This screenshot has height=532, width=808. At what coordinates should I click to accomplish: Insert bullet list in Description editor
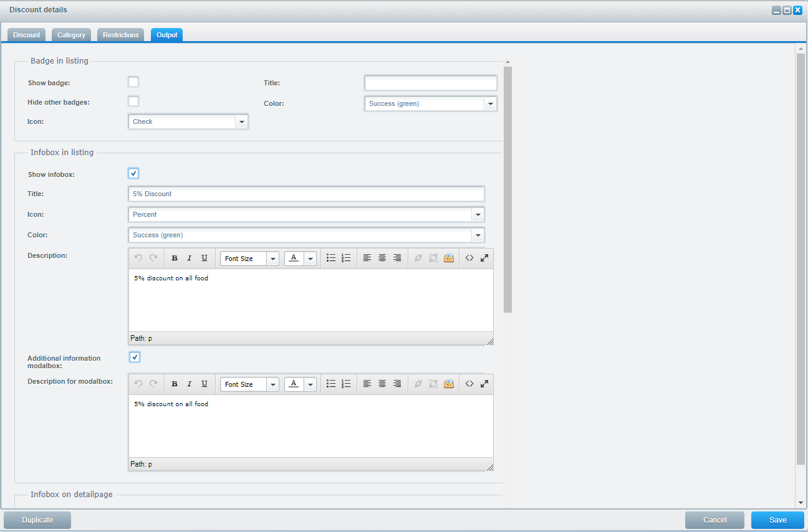(x=331, y=259)
